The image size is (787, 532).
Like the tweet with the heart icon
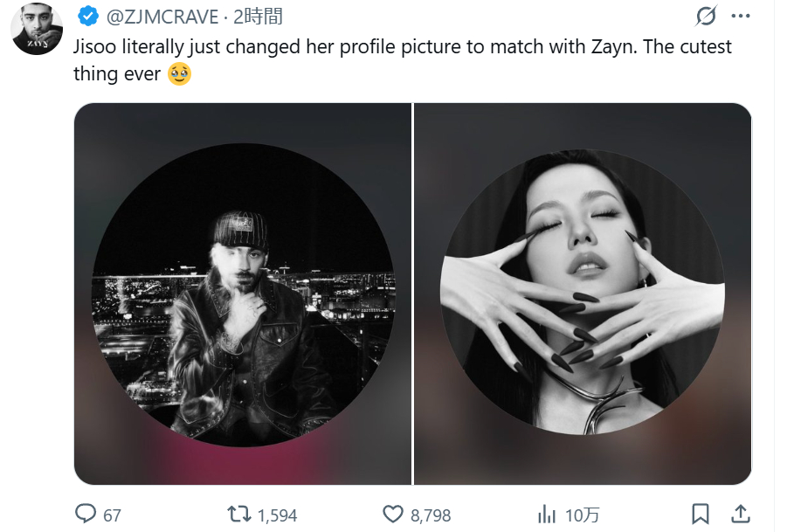394,514
